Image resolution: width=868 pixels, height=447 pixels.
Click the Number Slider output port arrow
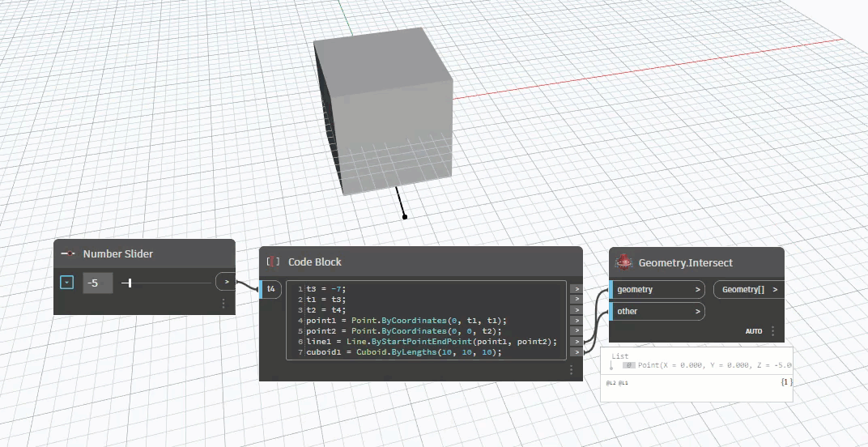pos(226,283)
